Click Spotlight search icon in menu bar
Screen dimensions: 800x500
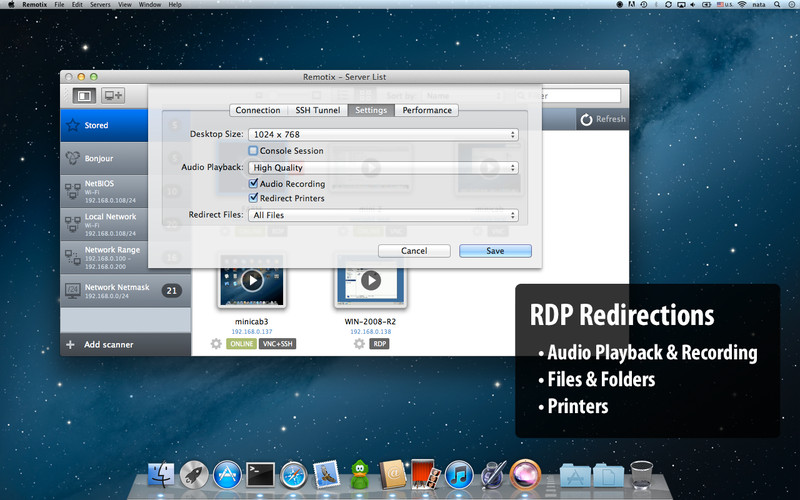(777, 4)
